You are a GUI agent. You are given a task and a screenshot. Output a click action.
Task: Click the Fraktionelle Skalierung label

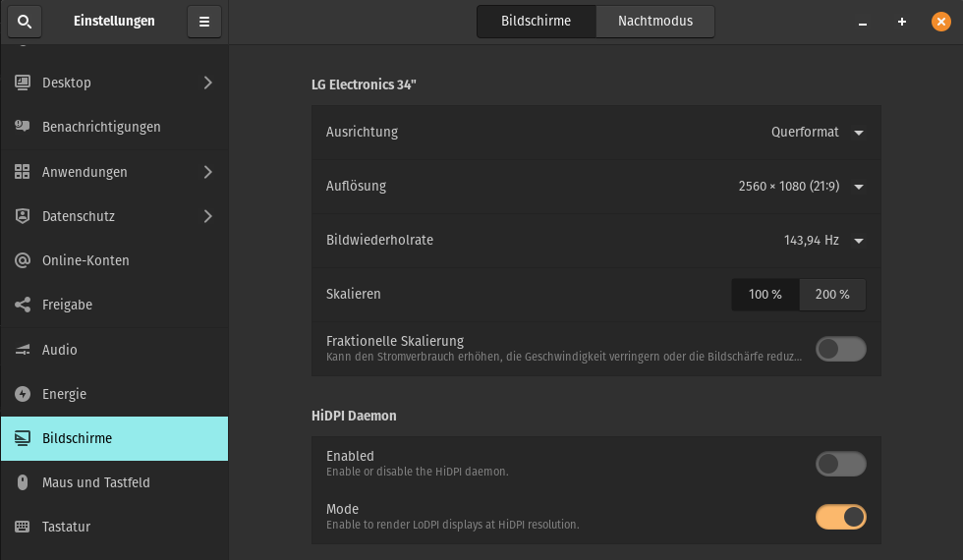395,341
